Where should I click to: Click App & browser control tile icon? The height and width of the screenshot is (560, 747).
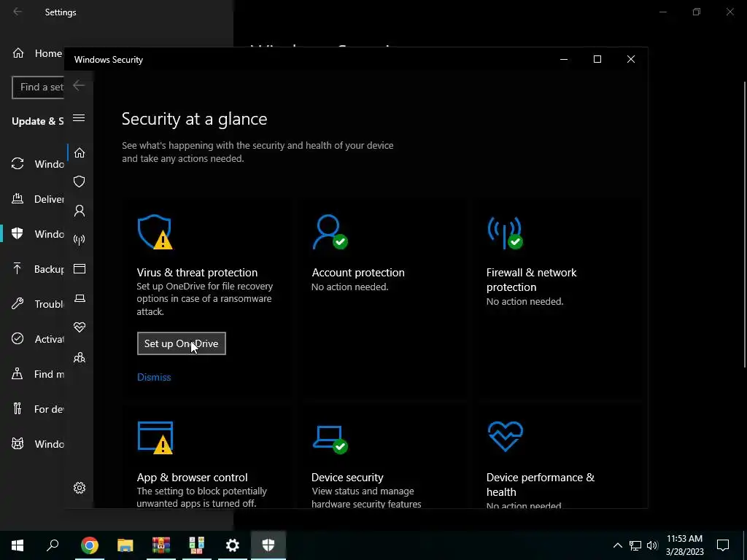pos(155,437)
